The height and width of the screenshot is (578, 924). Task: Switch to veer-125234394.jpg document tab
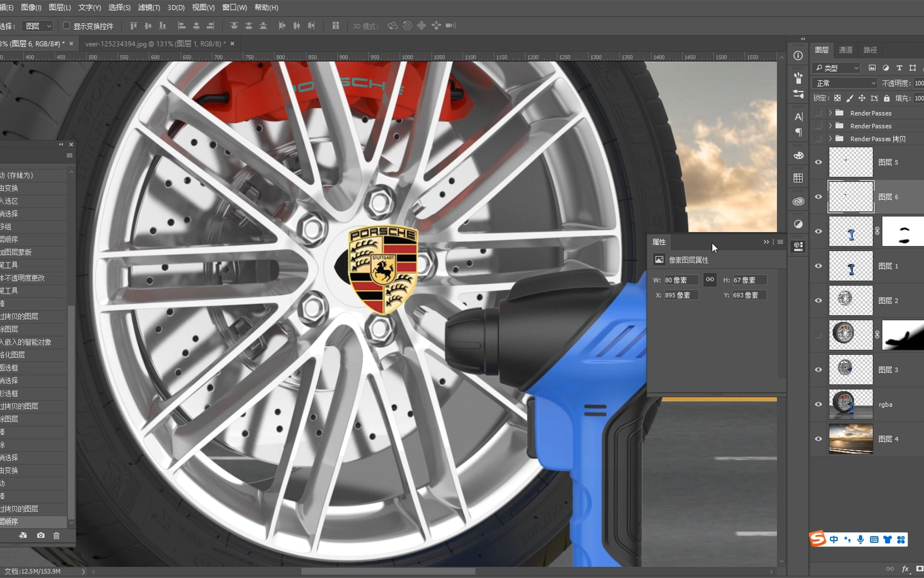tap(155, 44)
